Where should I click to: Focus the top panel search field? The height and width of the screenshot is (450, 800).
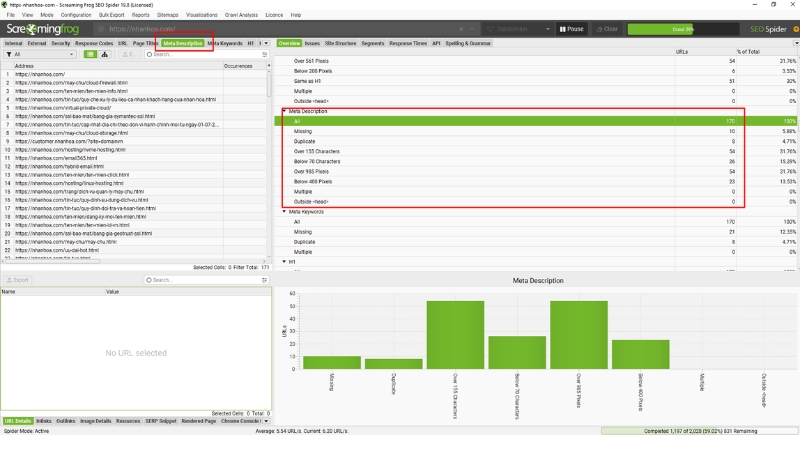click(207, 54)
